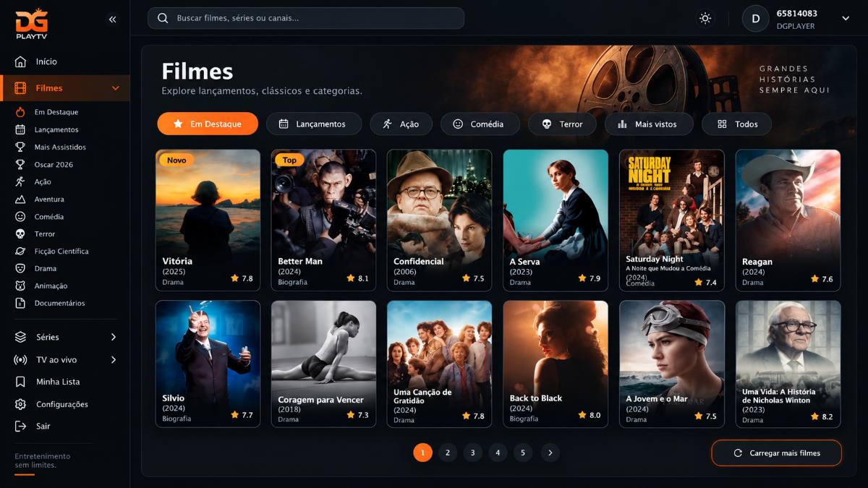Open the Reagan movie card
This screenshot has width=868, height=488.
pos(788,220)
